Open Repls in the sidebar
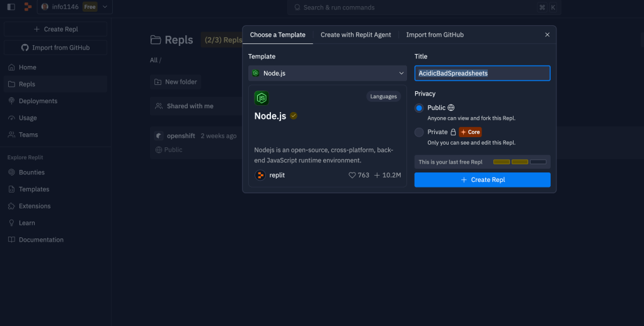The height and width of the screenshot is (326, 644). coord(55,84)
